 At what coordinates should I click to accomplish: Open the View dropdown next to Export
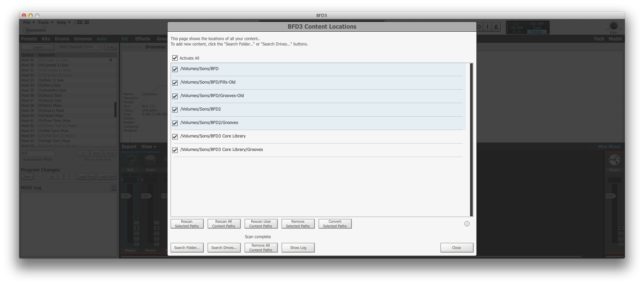coord(148,147)
